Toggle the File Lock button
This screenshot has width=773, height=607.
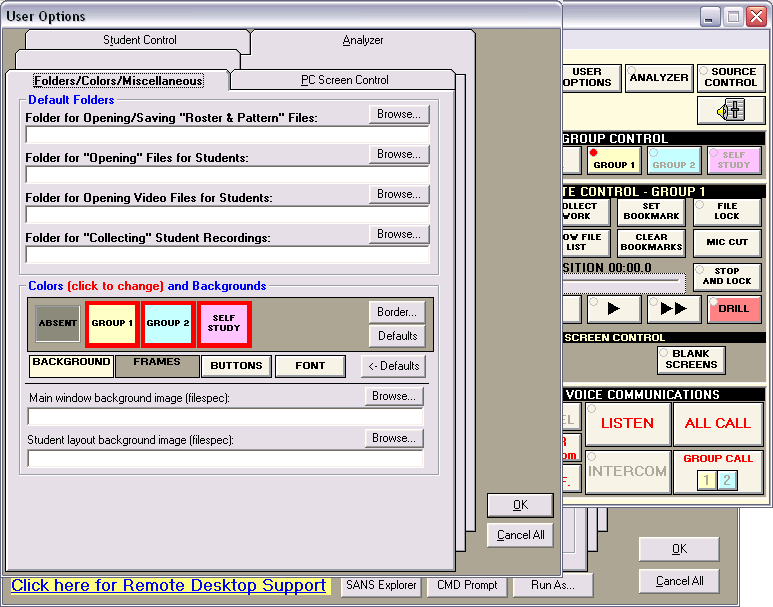pos(726,211)
